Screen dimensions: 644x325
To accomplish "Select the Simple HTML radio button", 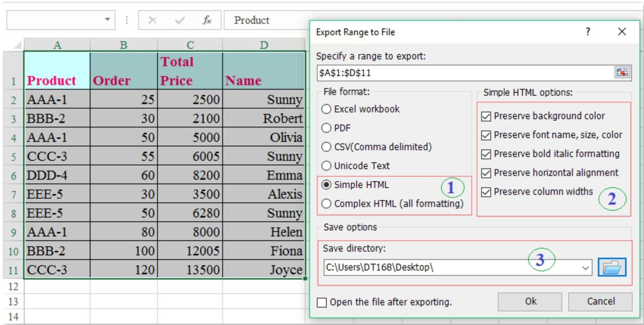I will tap(355, 185).
